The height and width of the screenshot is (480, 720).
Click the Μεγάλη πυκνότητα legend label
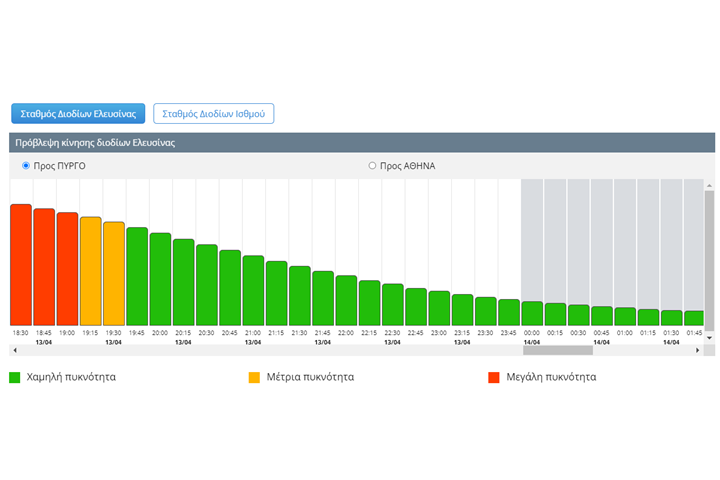551,377
